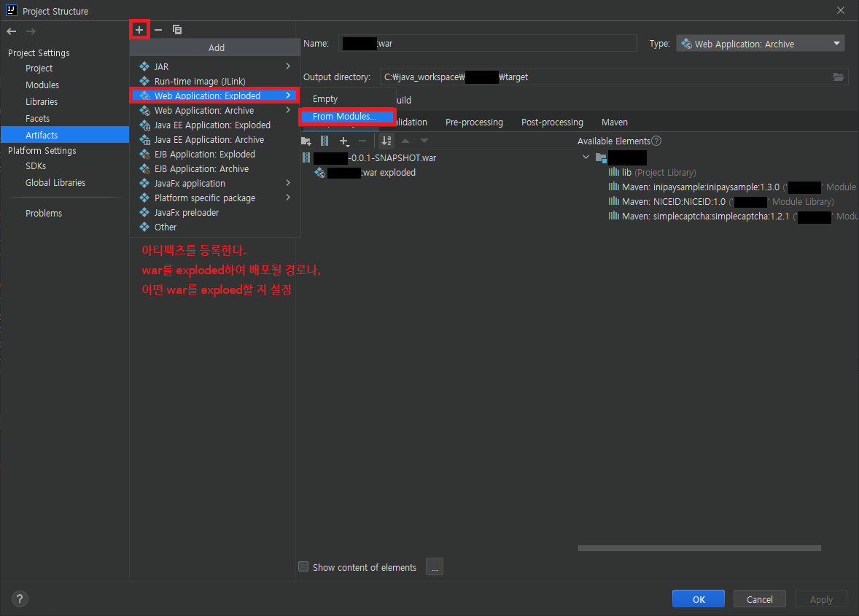Click the sort elements by name icon
Image resolution: width=859 pixels, height=616 pixels.
[386, 141]
